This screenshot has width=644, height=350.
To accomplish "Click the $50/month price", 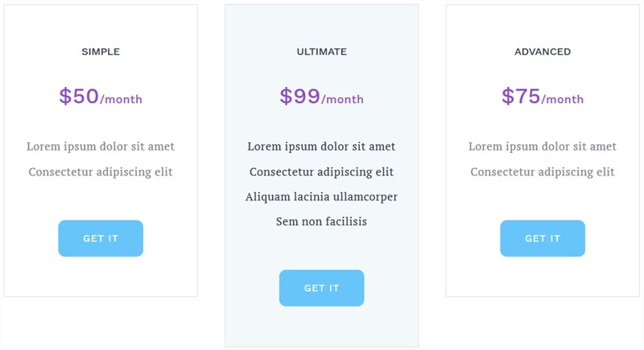I will click(x=101, y=97).
